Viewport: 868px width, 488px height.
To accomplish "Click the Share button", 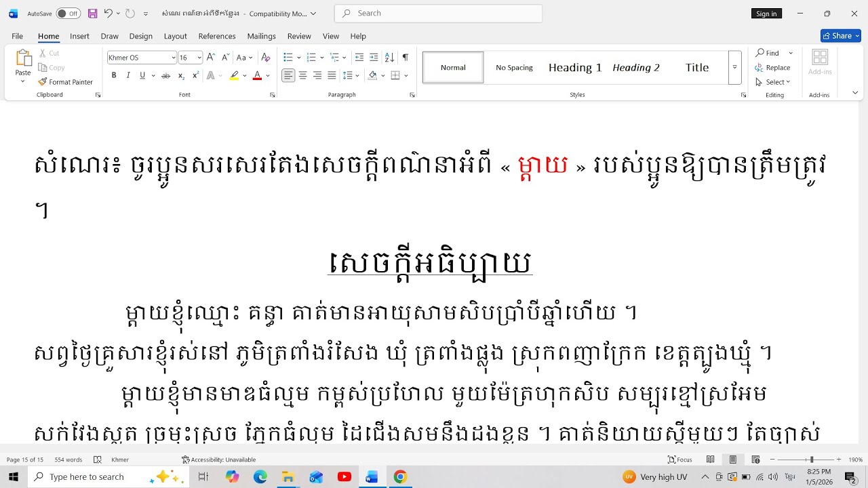I will point(840,36).
